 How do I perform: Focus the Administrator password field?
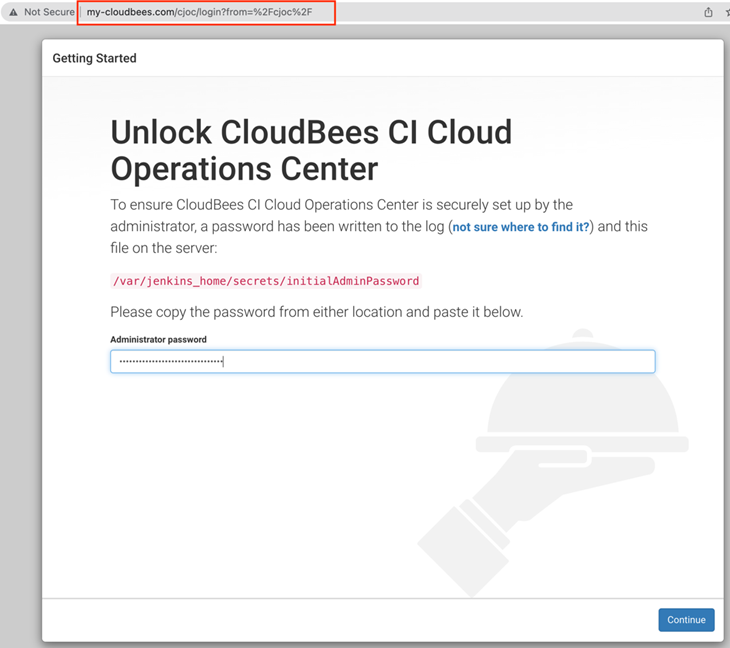(383, 362)
